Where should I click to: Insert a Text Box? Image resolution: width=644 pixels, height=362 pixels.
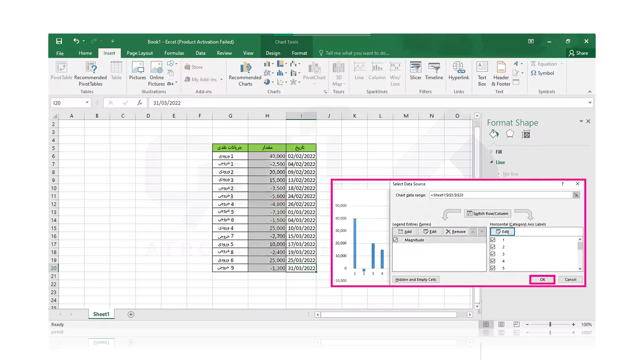pos(482,74)
